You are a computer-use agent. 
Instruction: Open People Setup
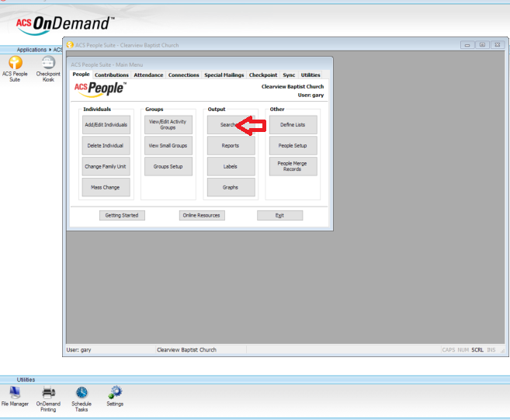[x=293, y=145]
